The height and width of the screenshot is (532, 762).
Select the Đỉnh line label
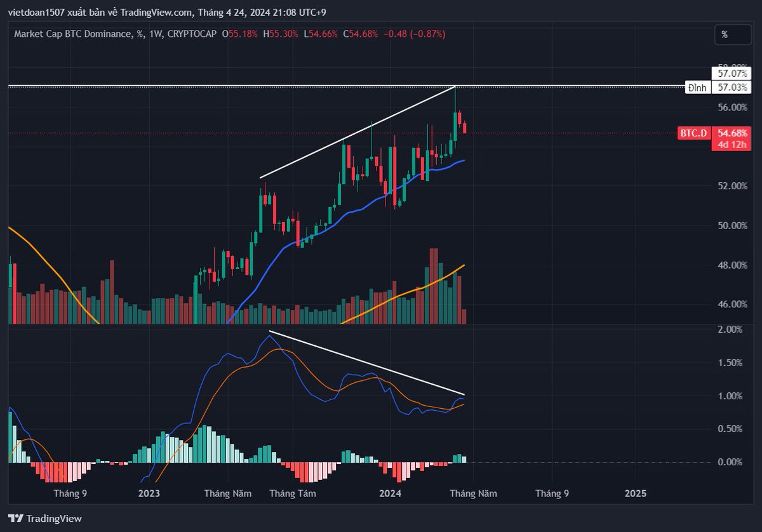[x=697, y=88]
